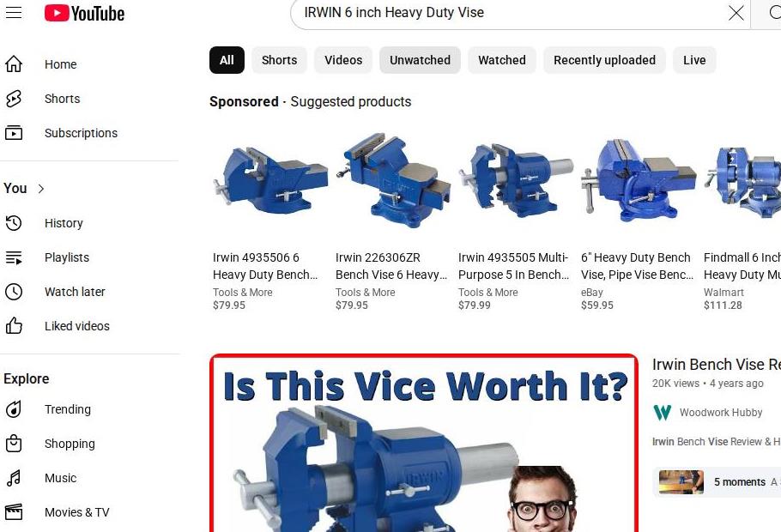The image size is (781, 532).
Task: Open Shopping bag icon in Explore
Action: tap(14, 444)
